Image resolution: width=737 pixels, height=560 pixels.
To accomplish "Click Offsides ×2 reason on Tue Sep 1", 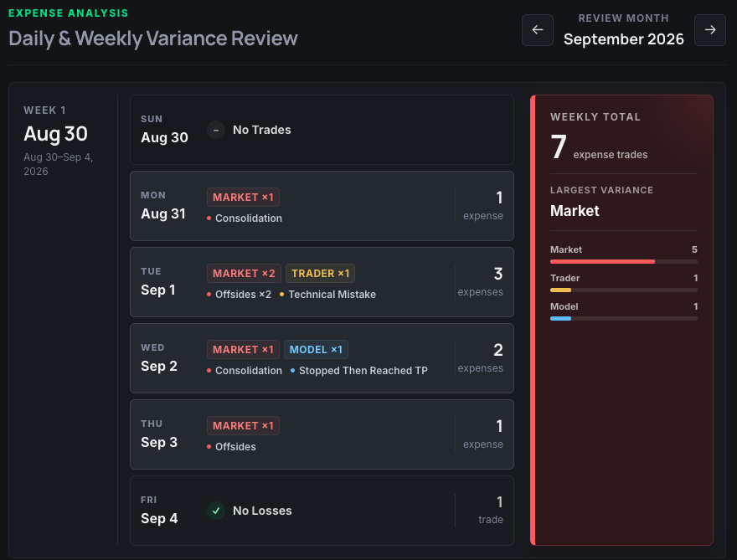I will click(x=240, y=295).
